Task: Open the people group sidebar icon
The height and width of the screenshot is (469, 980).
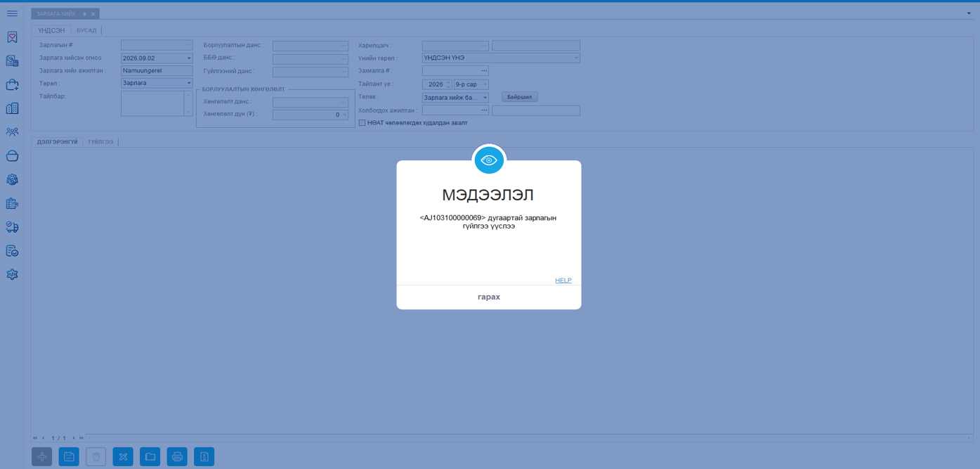Action: click(12, 132)
